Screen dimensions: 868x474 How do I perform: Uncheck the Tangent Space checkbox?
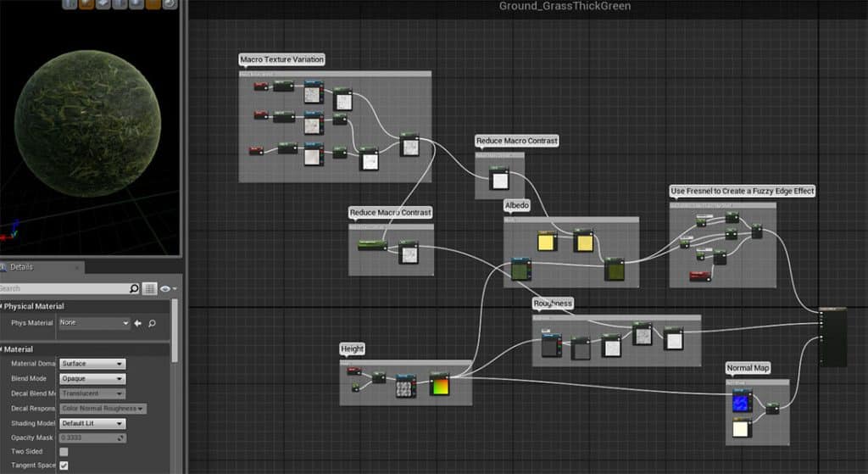coord(64,466)
